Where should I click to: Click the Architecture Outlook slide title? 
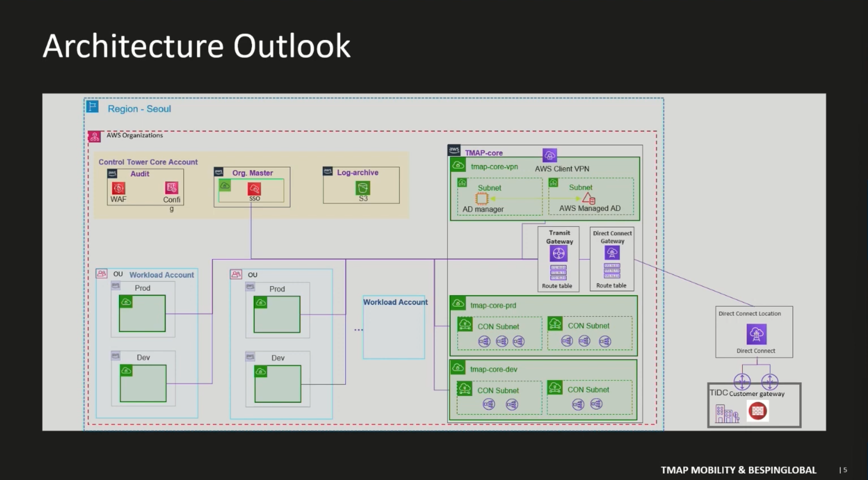[197, 45]
